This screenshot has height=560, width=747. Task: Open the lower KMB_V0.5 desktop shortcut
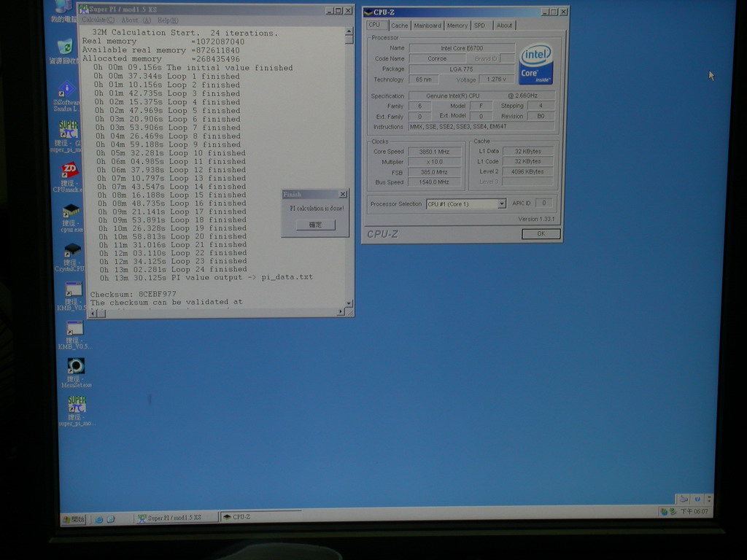74,335
